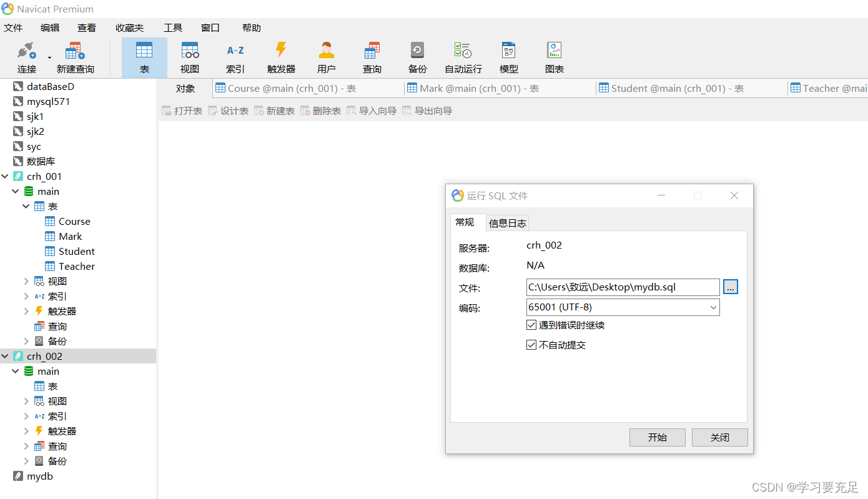This screenshot has height=499, width=868.
Task: Open the 连接 (Connection) toolbar icon
Action: pyautogui.click(x=26, y=51)
